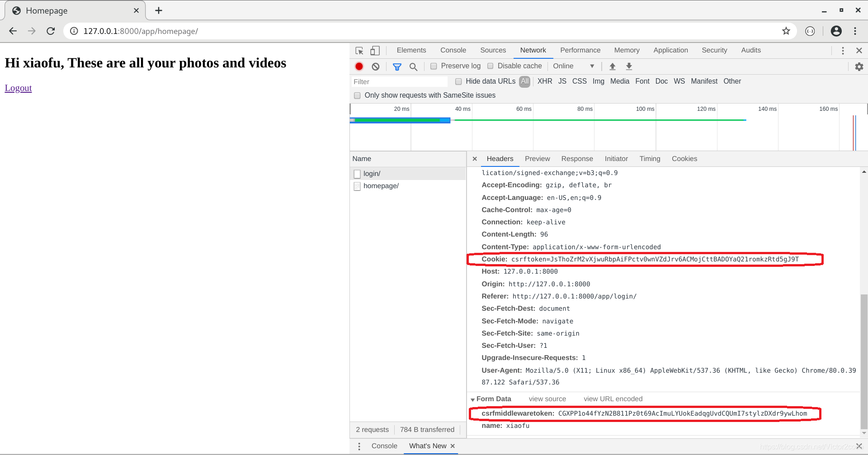Close the DevTools panel
868x455 pixels.
click(859, 51)
